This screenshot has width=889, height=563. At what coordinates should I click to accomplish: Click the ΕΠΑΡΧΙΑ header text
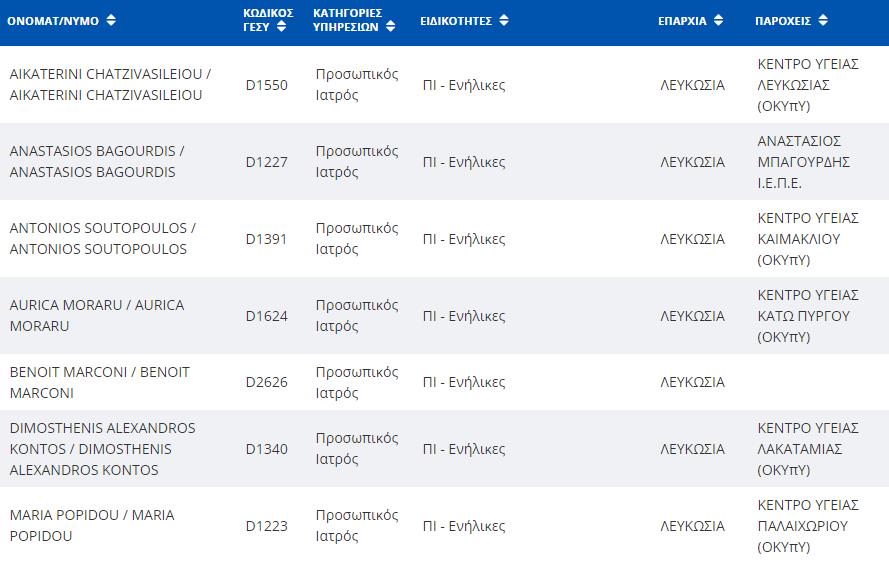[682, 21]
